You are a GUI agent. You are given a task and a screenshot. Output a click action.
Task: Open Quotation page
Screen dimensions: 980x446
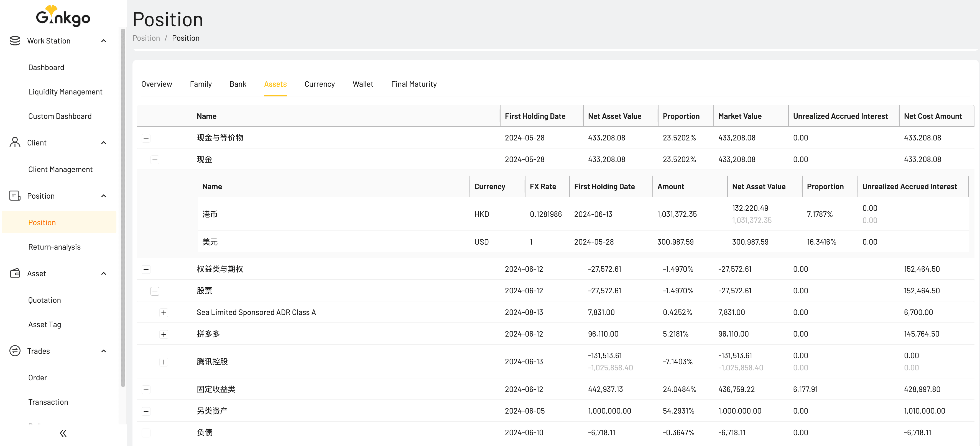coord(45,300)
